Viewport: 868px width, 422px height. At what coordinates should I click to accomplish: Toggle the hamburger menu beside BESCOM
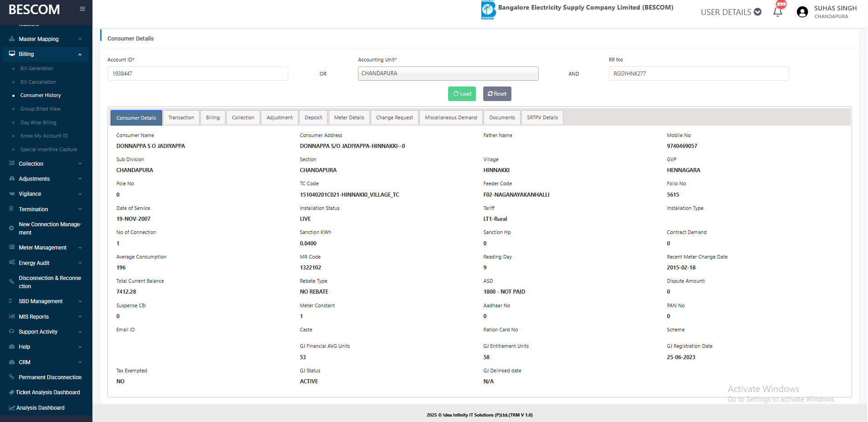[x=82, y=9]
